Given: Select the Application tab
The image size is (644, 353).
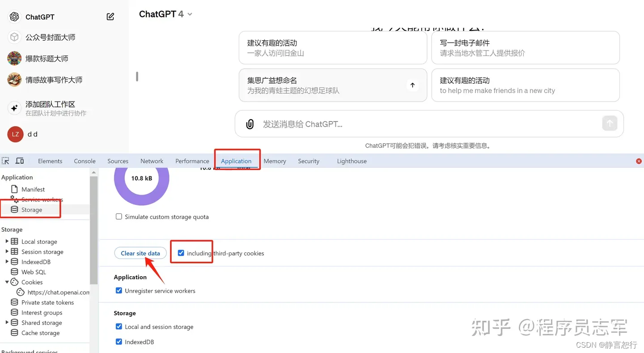Looking at the screenshot, I should click(x=236, y=161).
